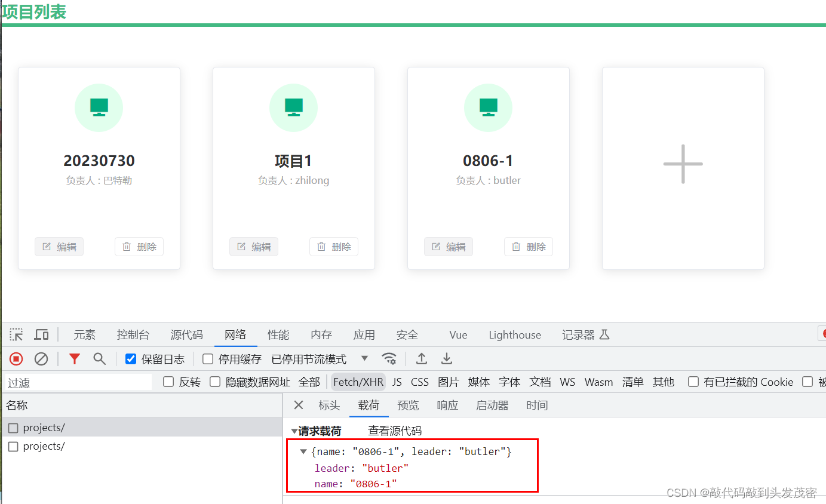Clear the network log
The image size is (826, 504).
tap(41, 359)
